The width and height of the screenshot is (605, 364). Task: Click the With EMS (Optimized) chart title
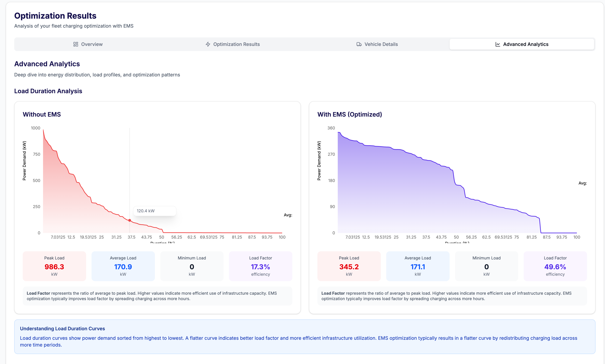349,114
